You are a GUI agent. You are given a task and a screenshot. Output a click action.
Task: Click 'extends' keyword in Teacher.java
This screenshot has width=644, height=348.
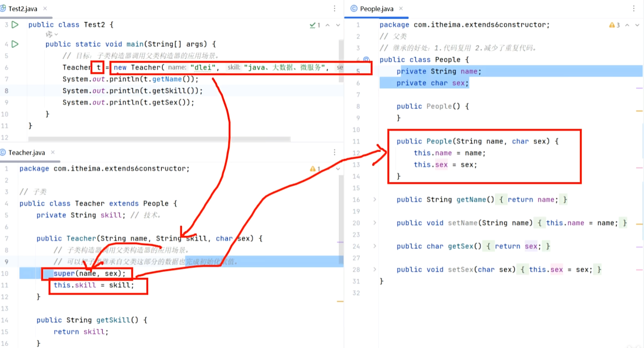(124, 204)
